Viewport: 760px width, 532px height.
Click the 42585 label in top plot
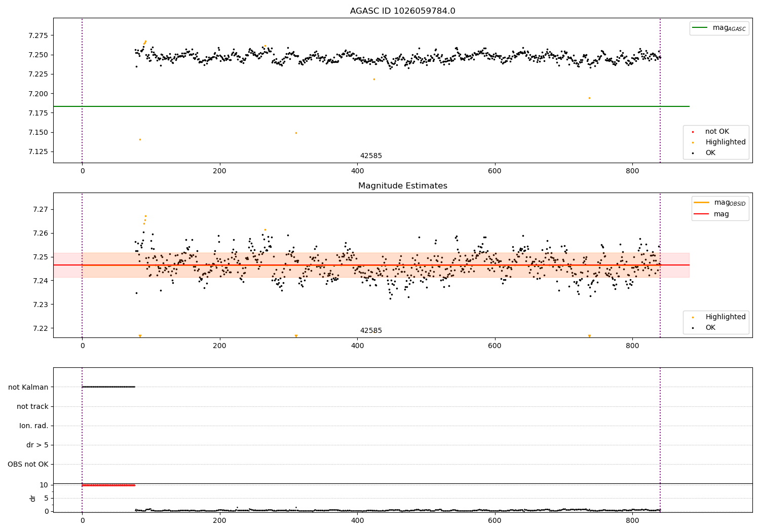point(371,156)
